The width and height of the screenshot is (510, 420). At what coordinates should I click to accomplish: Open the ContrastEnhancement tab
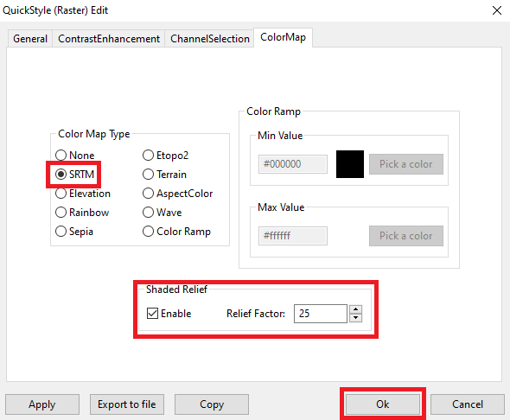point(109,39)
